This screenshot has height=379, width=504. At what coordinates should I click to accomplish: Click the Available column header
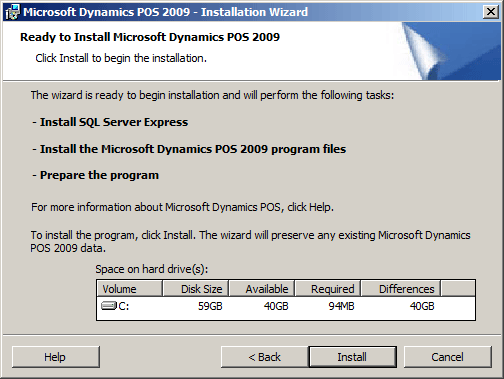click(x=262, y=289)
